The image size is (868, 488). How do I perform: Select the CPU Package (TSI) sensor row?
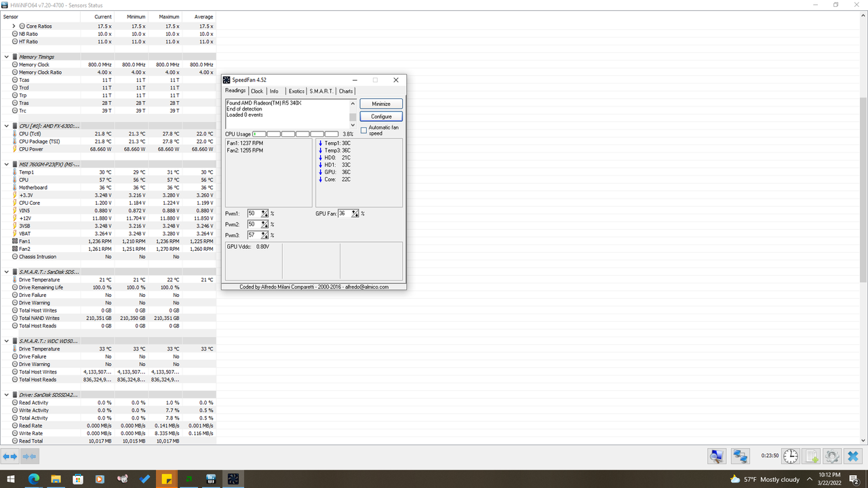(108, 142)
